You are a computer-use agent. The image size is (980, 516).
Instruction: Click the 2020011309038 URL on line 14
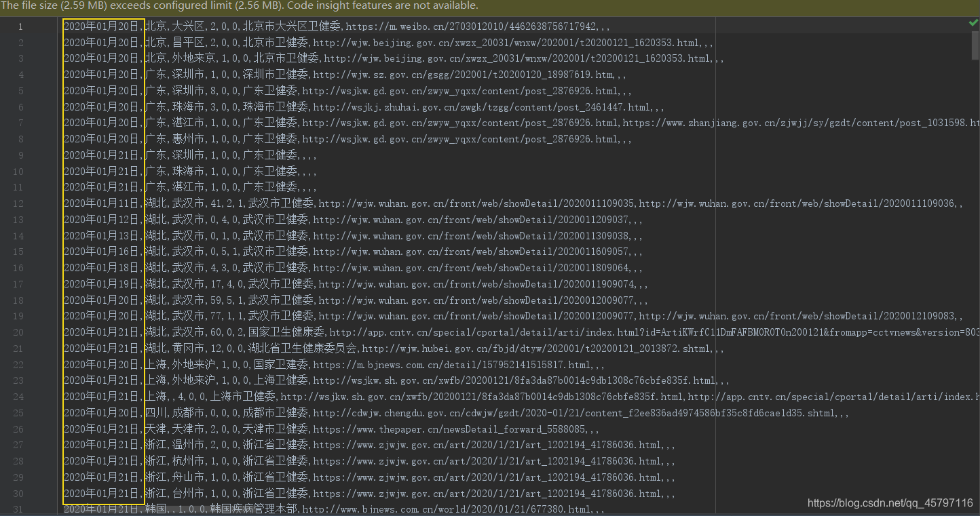coord(471,236)
